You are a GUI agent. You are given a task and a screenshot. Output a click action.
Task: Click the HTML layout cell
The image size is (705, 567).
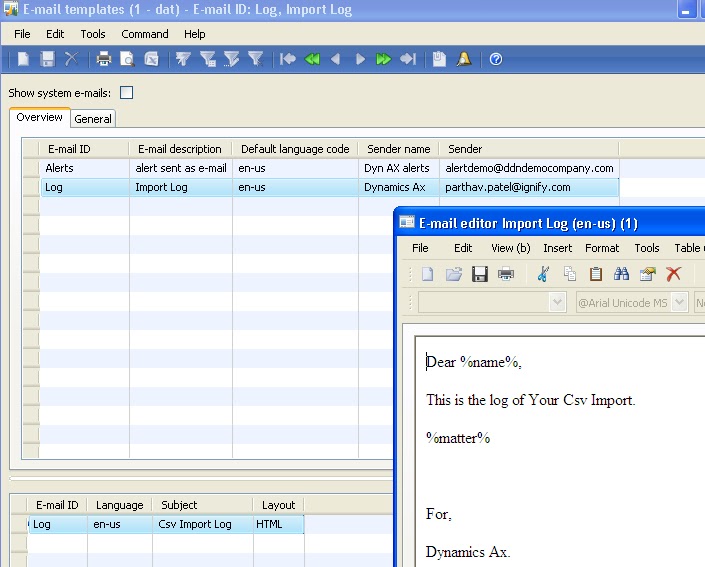coord(279,524)
